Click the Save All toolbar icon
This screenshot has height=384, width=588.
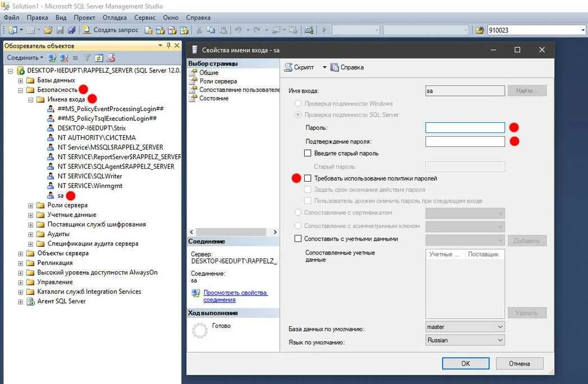coord(72,30)
